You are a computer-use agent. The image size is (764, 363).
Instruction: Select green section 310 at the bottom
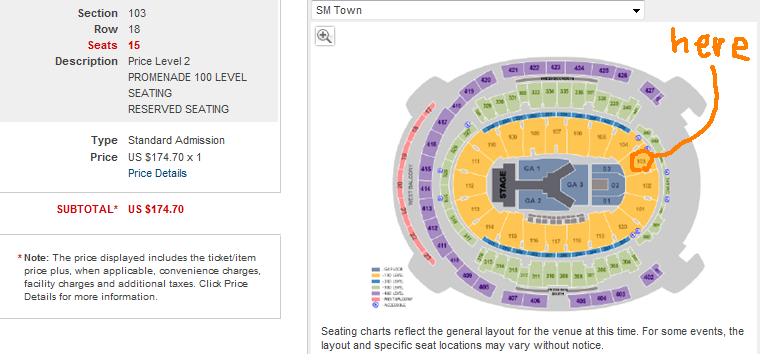click(550, 276)
